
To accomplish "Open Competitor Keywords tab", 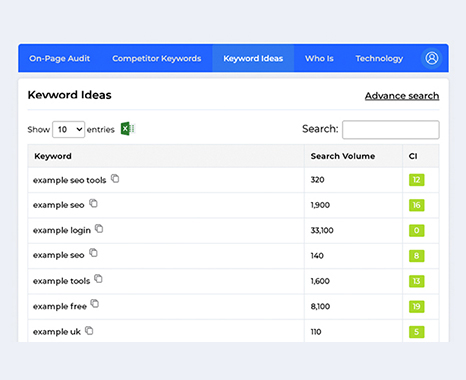I will (157, 59).
